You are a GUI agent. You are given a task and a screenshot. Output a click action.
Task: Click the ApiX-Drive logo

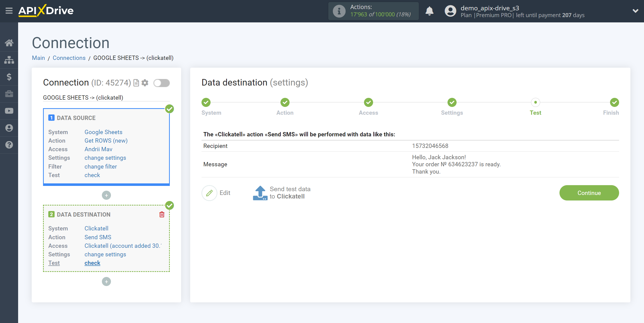[46, 11]
